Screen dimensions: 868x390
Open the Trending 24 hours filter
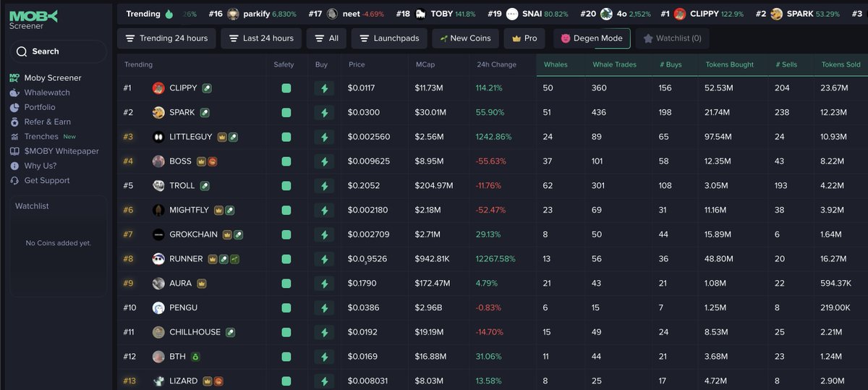166,38
